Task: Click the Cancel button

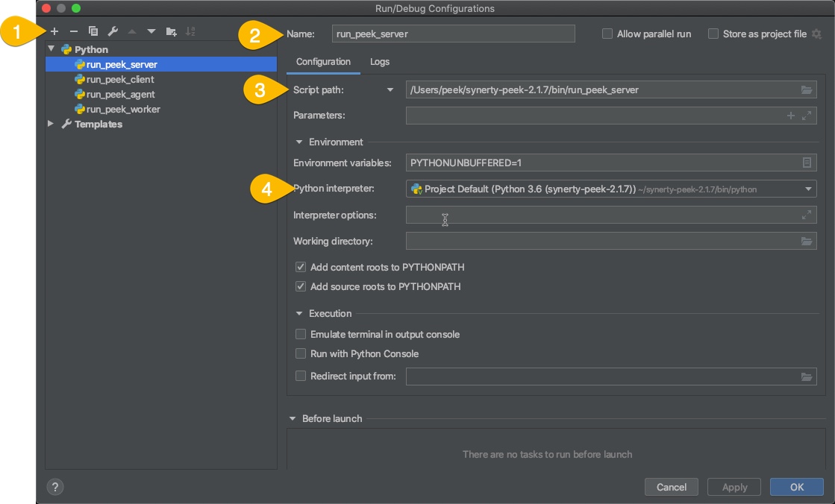Action: [x=672, y=487]
